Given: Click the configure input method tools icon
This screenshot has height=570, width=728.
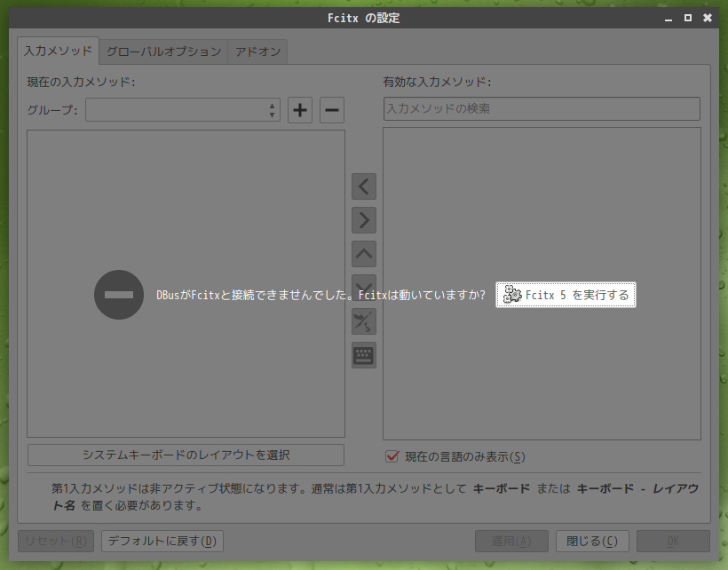Looking at the screenshot, I should point(364,321).
